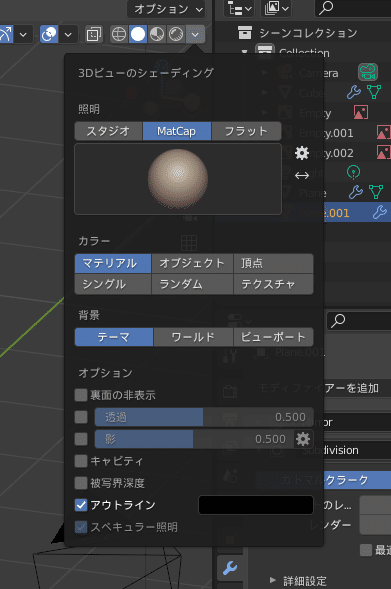Select material preview shading mode
The image size is (391, 589).
click(x=157, y=35)
